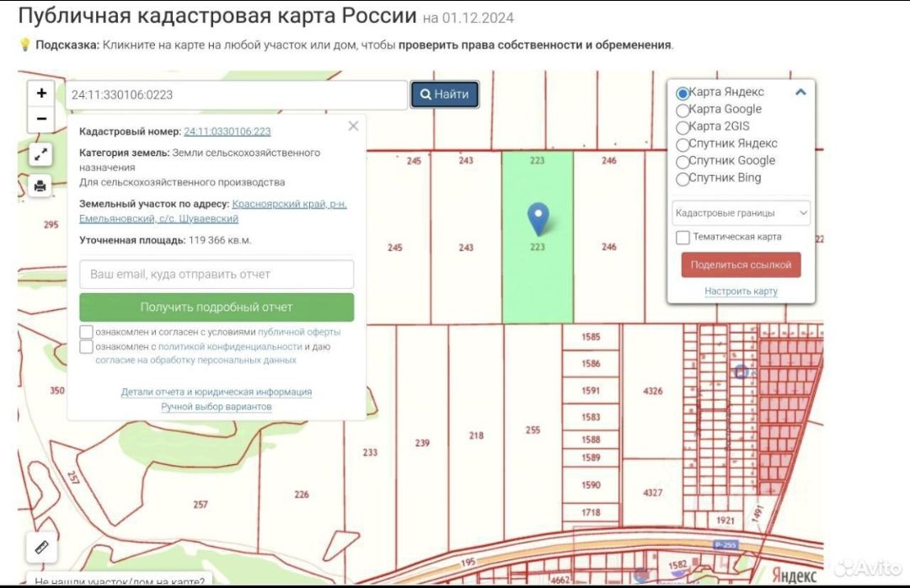Click parcel 255 on the map
Image resolution: width=910 pixels, height=588 pixels.
(x=533, y=430)
